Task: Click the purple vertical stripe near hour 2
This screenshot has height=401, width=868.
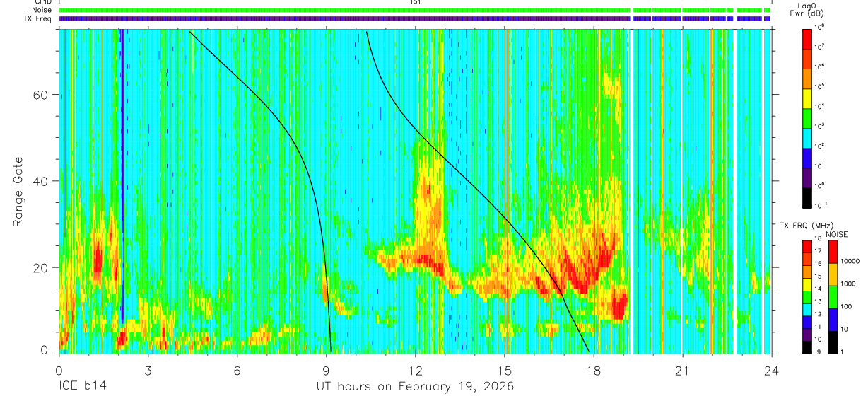Action: click(122, 177)
